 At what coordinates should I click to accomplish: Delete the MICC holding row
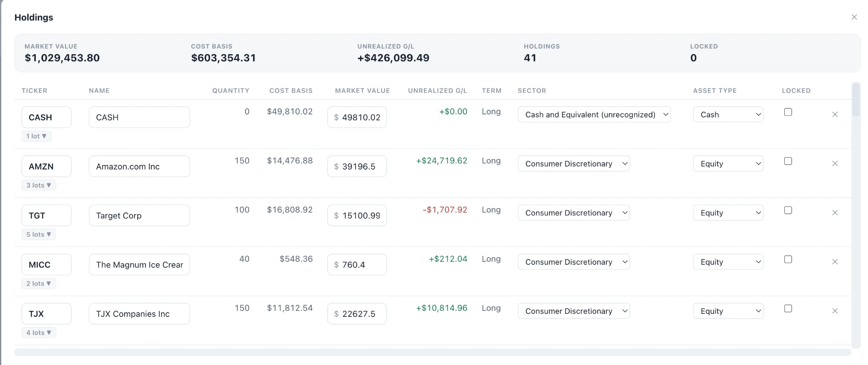(835, 262)
